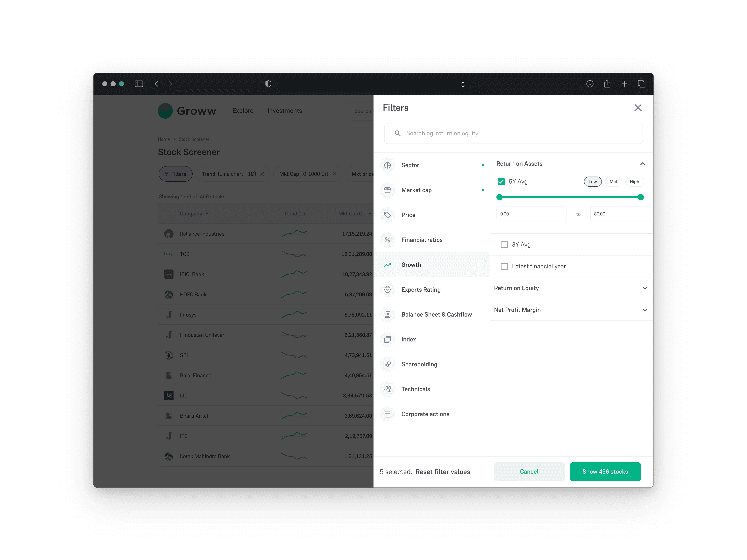Viewport: 747px width, 560px height.
Task: Click the Experts Rating badge icon
Action: (387, 290)
